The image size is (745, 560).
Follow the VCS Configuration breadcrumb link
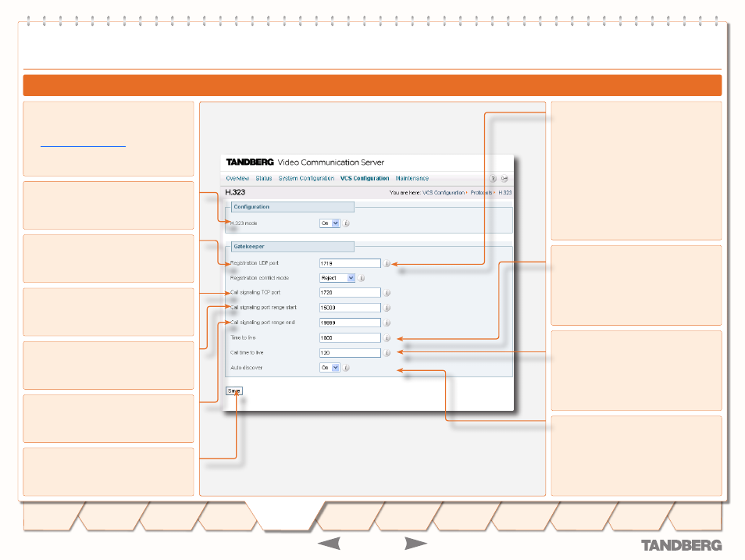[x=444, y=193]
